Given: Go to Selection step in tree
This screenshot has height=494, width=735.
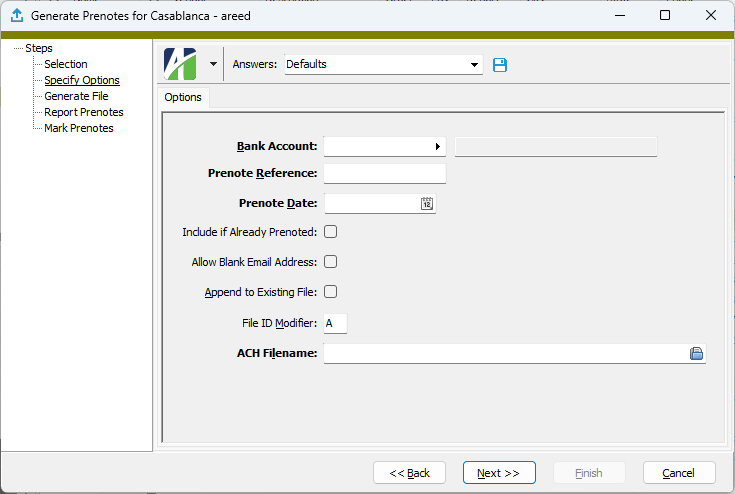Looking at the screenshot, I should coord(66,64).
